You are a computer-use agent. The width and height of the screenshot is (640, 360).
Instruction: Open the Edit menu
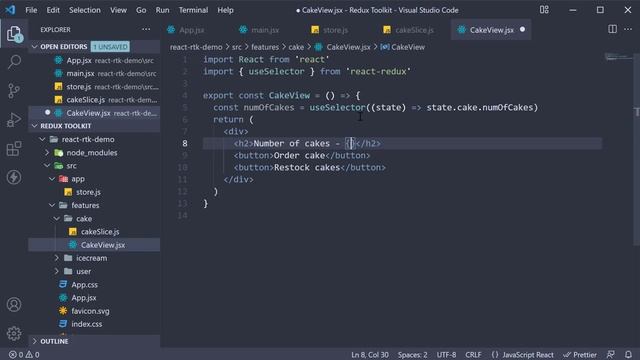click(x=53, y=10)
